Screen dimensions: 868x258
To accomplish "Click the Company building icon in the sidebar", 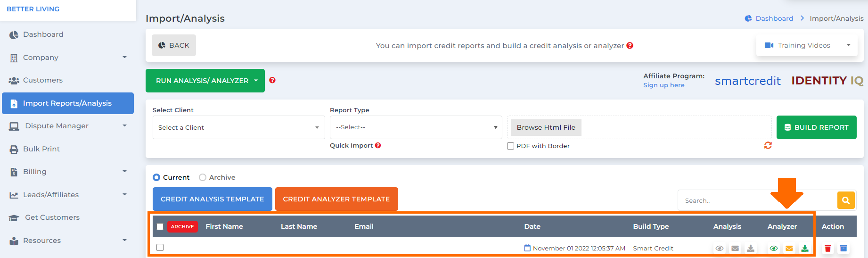I will (14, 58).
